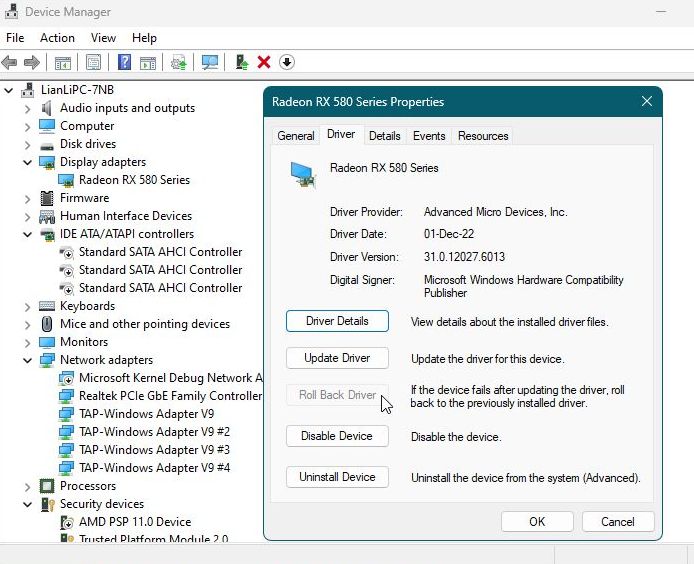
Task: Collapse the LianLiPC-7NB root node
Action: [8, 90]
